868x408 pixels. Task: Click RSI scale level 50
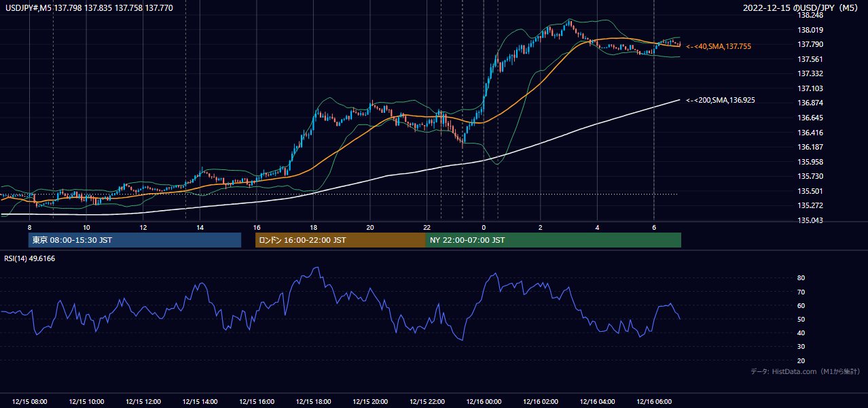click(x=801, y=319)
